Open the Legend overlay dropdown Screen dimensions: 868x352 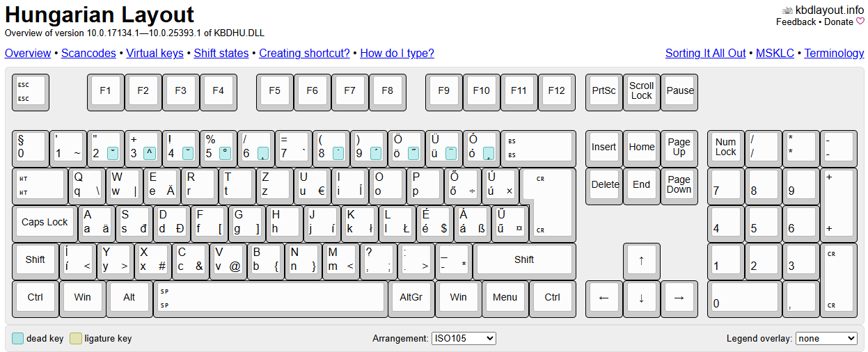(827, 338)
